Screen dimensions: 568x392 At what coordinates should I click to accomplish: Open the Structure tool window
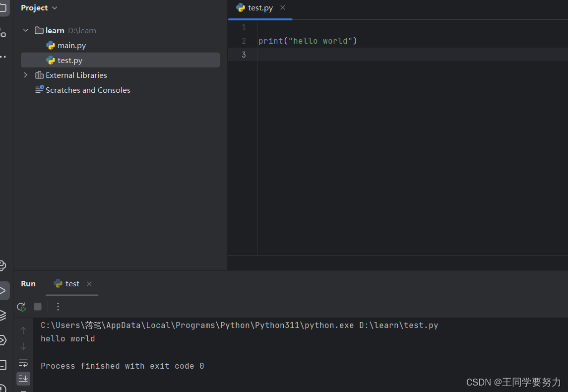tap(2, 33)
